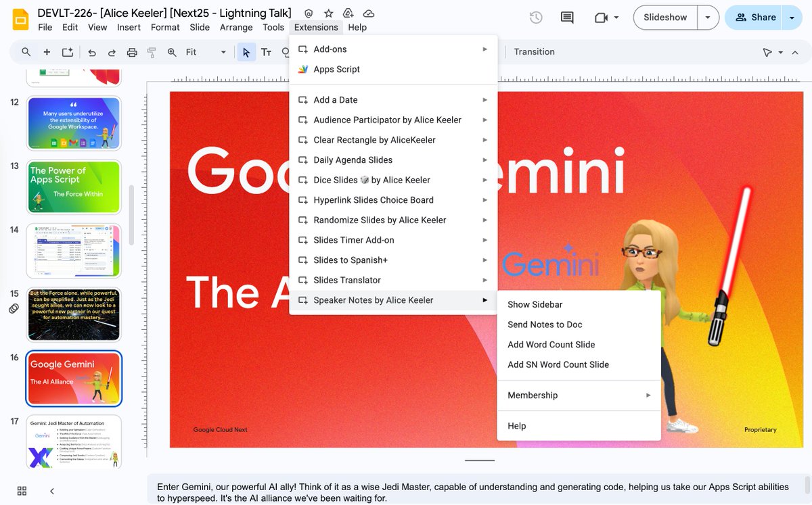Viewport: 812px width, 505px height.
Task: Click the zoom magnifier icon
Action: tap(172, 52)
